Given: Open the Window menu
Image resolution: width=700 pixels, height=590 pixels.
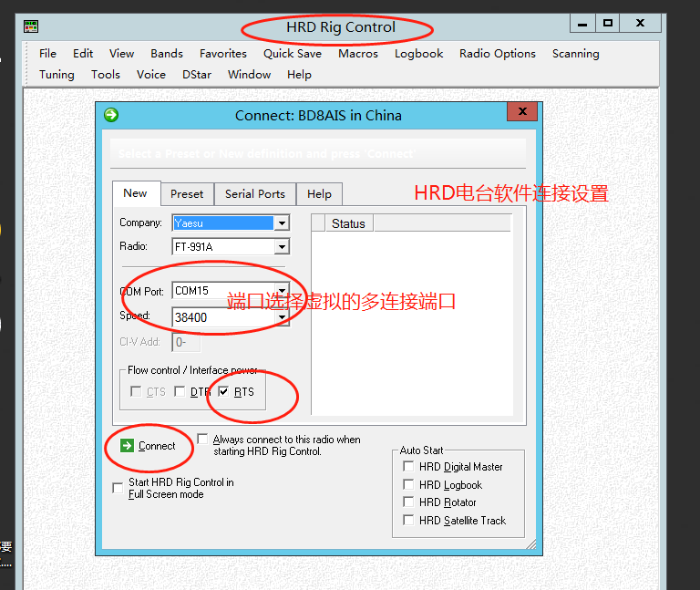Looking at the screenshot, I should click(x=249, y=75).
